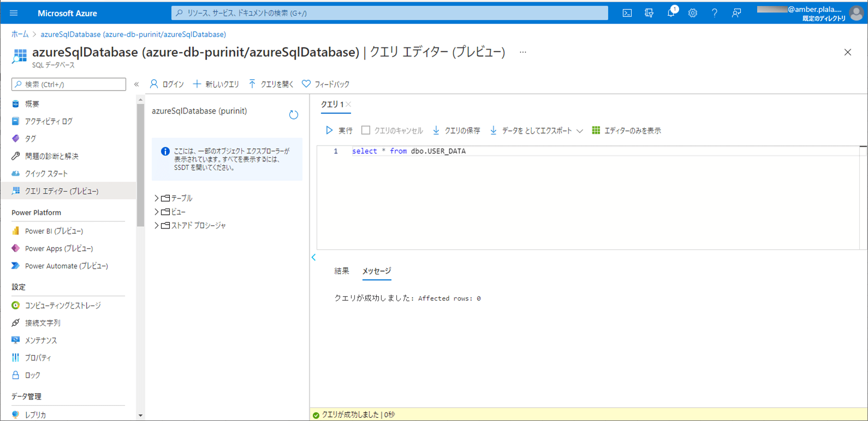Switch to the 結果 tab
Viewport: 868px width, 421px height.
(342, 271)
